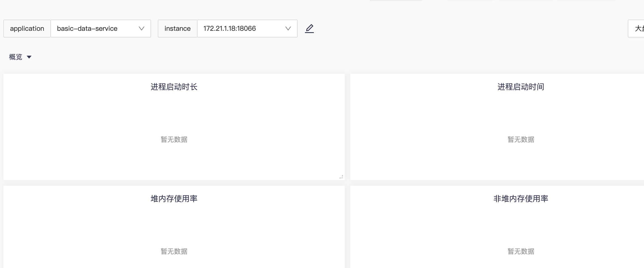Select the edit icon next to instance field
This screenshot has height=268, width=644.
click(x=309, y=28)
